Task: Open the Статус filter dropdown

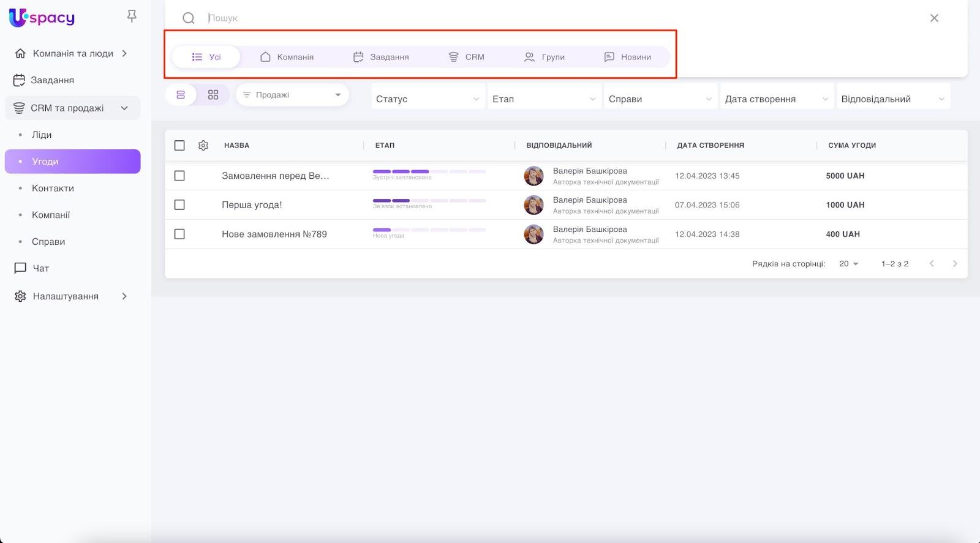Action: (x=427, y=99)
